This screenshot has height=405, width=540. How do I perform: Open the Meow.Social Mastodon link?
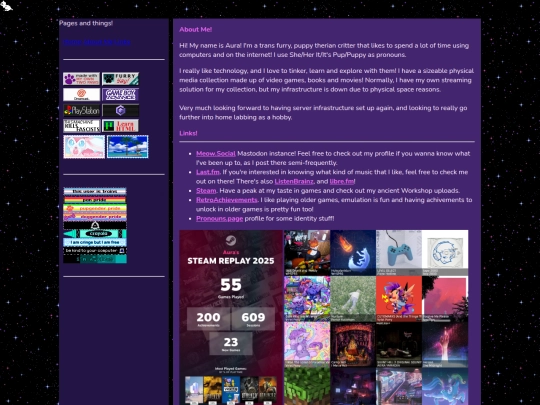[216, 154]
